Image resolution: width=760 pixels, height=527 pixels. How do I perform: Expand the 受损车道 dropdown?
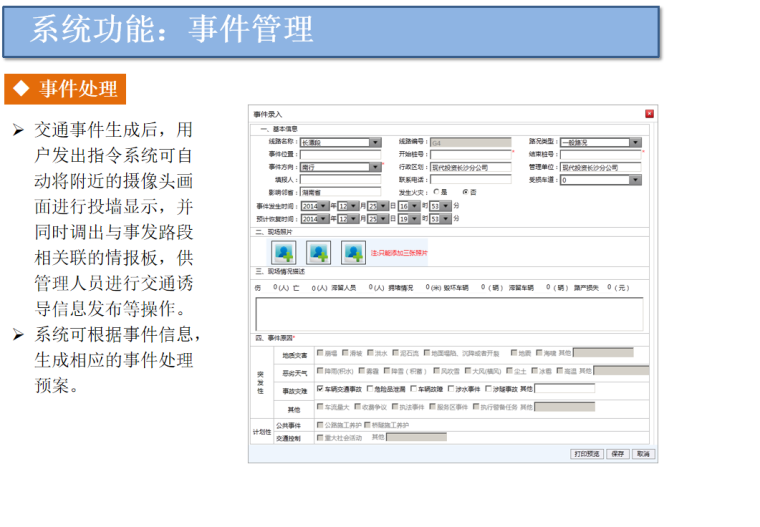click(x=635, y=181)
